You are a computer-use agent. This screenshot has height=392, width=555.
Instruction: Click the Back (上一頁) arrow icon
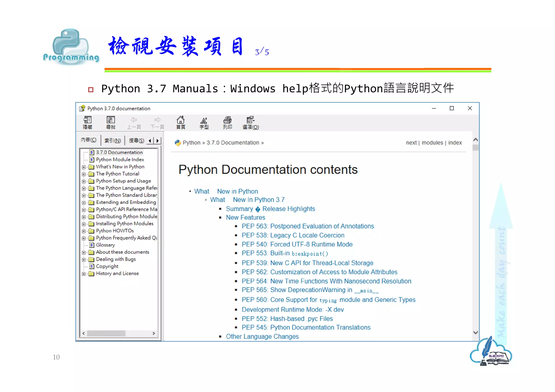pyautogui.click(x=134, y=120)
